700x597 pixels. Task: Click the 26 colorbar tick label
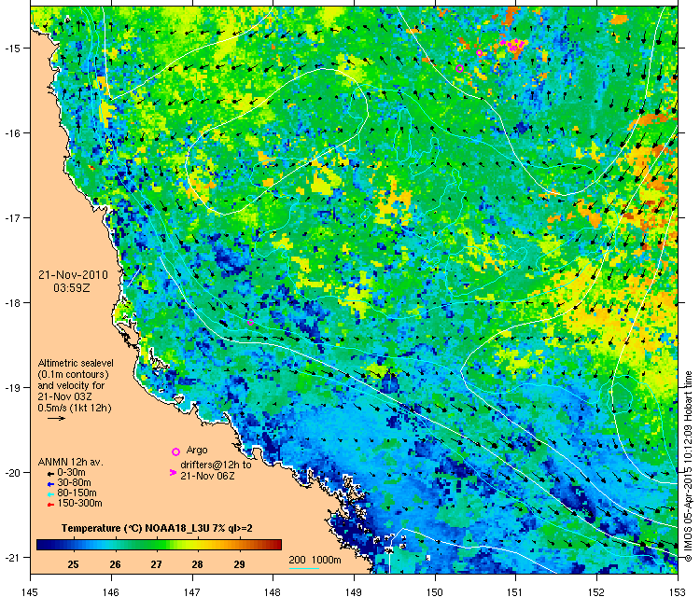click(115, 564)
